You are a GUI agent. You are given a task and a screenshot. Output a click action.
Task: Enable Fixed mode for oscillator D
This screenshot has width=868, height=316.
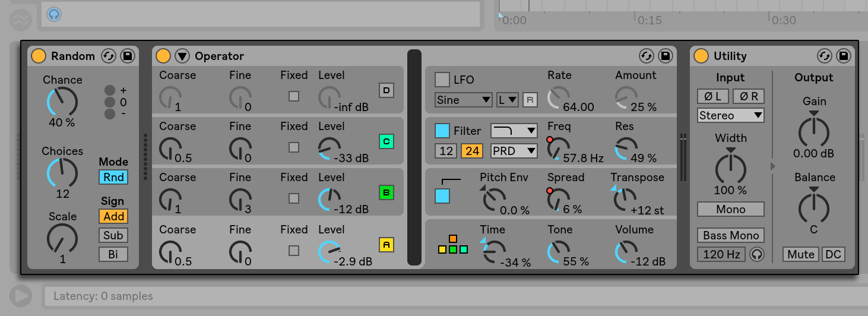(294, 96)
